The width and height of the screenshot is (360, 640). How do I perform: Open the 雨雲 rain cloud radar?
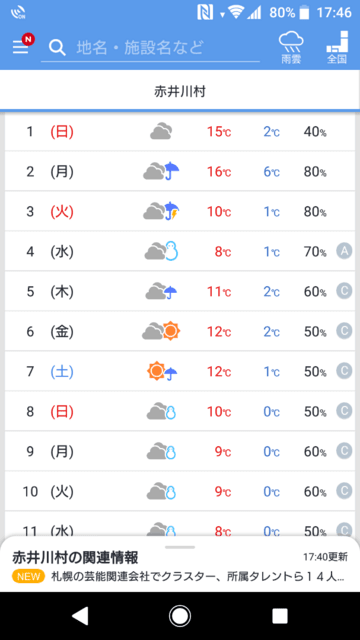coord(291,48)
